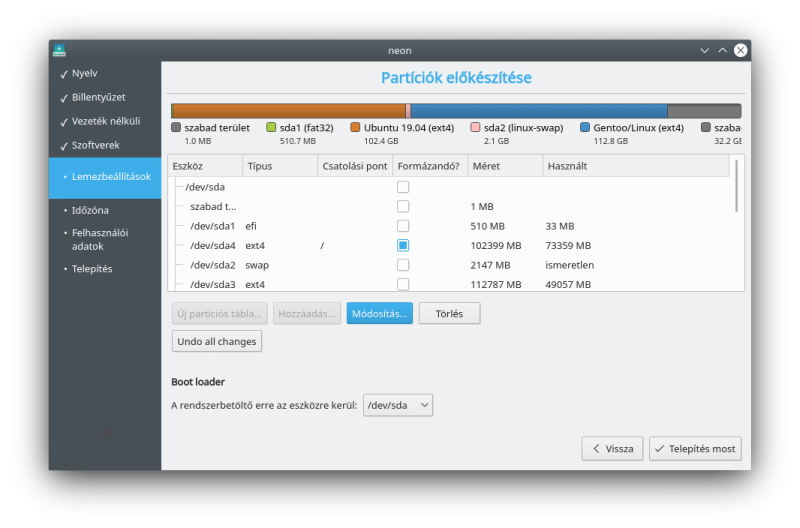The width and height of the screenshot is (800, 528).
Task: Click Gentoo/Linux (ext4) legend label
Action: [638, 128]
